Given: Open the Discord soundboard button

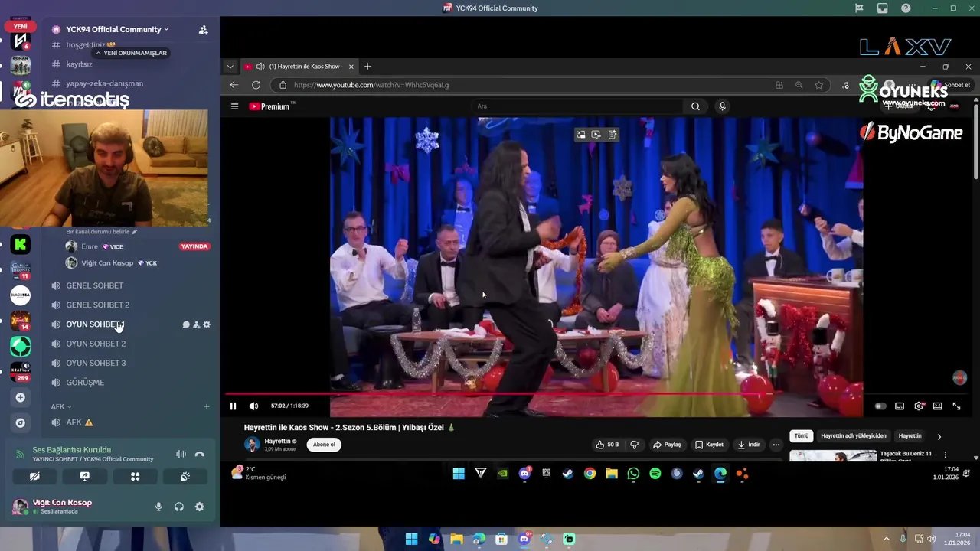Looking at the screenshot, I should pyautogui.click(x=185, y=476).
